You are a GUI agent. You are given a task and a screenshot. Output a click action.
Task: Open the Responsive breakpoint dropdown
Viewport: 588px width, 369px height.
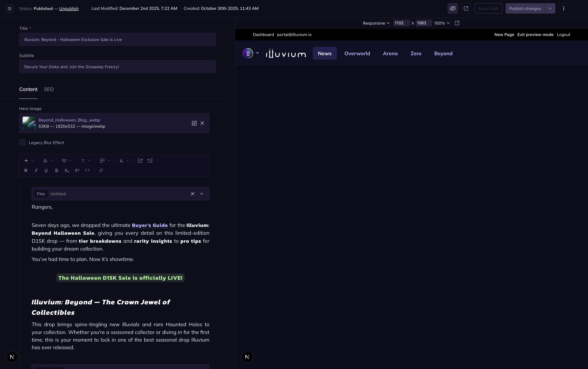[376, 23]
